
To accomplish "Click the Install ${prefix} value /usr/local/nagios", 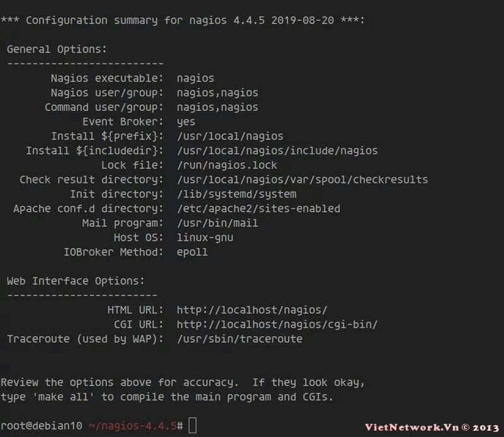I will (x=230, y=136).
